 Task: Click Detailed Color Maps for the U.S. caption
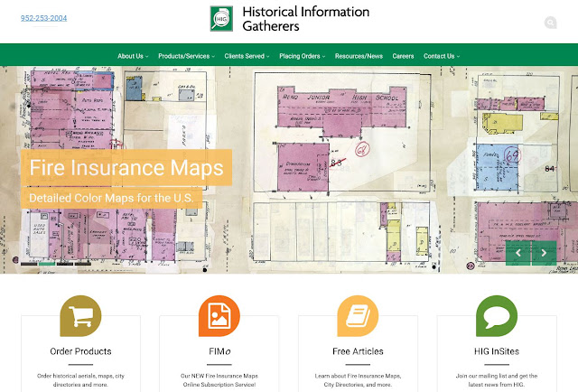coord(111,198)
